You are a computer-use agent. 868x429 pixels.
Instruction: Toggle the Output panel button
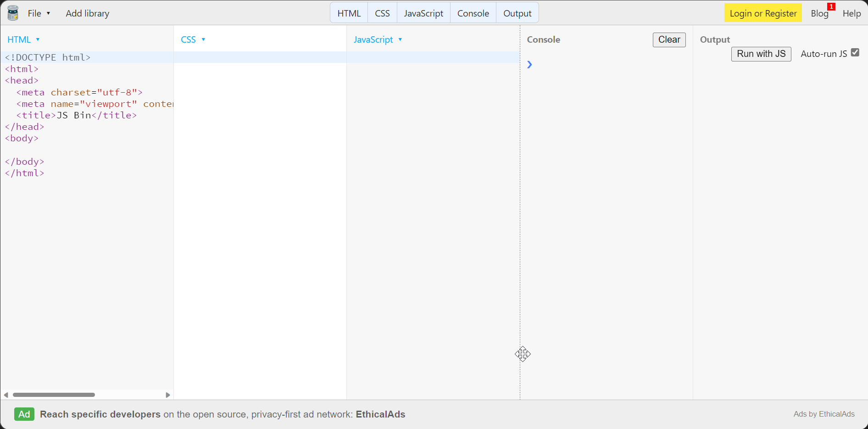(517, 13)
